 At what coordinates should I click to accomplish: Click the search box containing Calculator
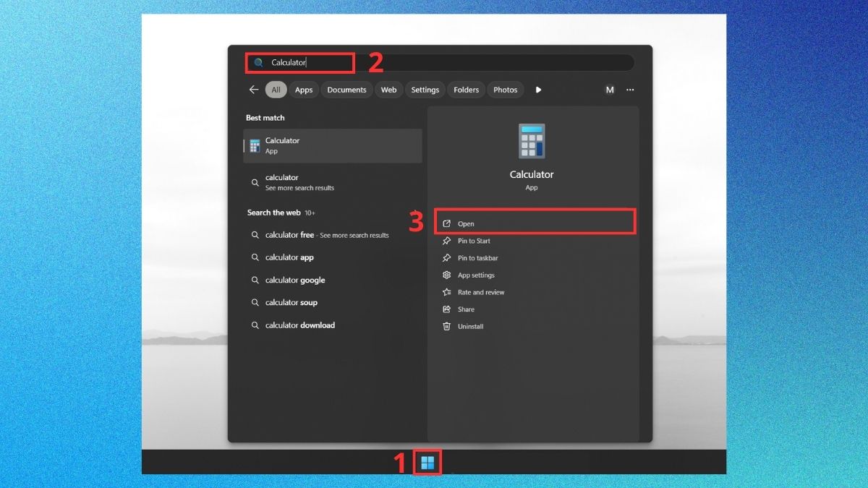440,63
